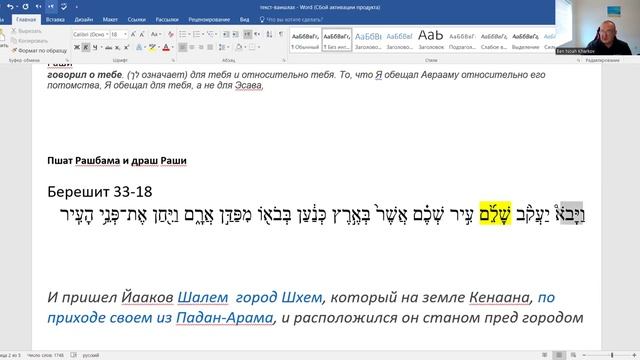
Task: Apply subscript formatting
Action: pyautogui.click(x=118, y=48)
